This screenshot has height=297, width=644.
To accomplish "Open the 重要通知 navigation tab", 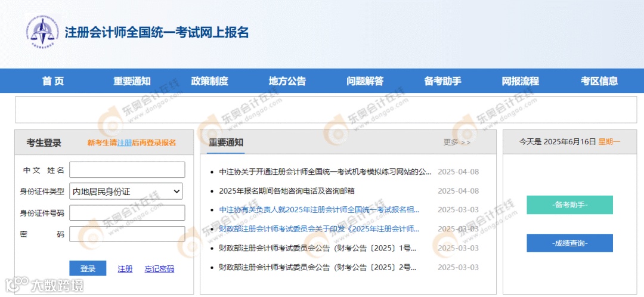I will point(132,81).
